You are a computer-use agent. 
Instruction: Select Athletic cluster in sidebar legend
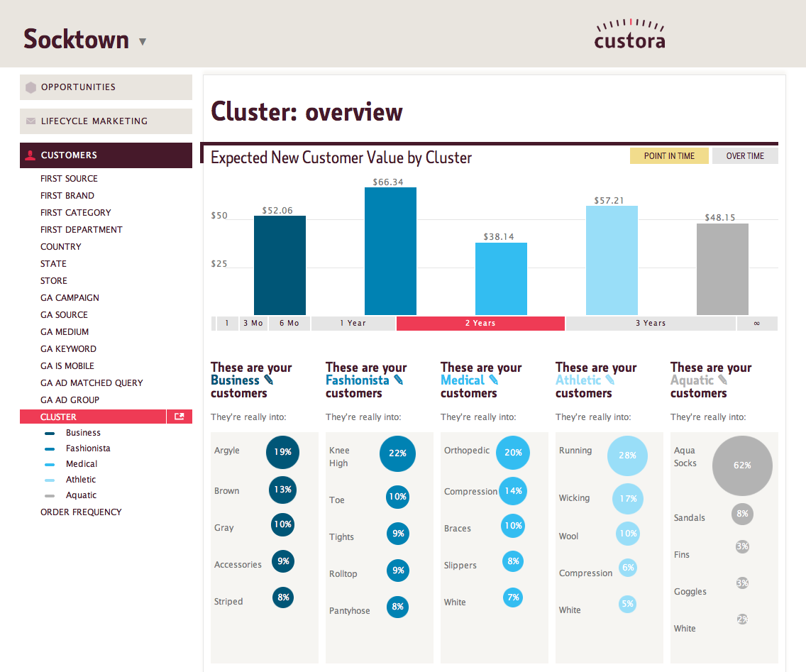[x=81, y=479]
